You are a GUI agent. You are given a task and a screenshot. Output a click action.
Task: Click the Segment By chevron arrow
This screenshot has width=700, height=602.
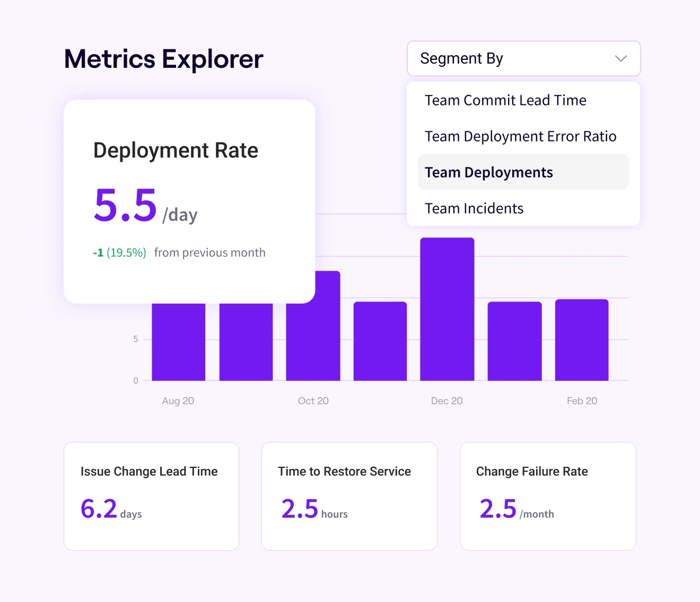tap(620, 58)
